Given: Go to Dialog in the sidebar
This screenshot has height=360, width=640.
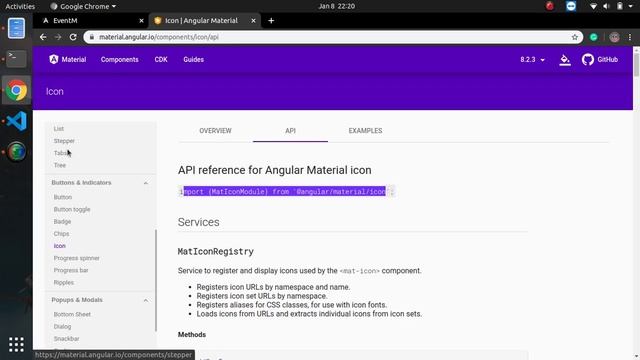Looking at the screenshot, I should (62, 327).
